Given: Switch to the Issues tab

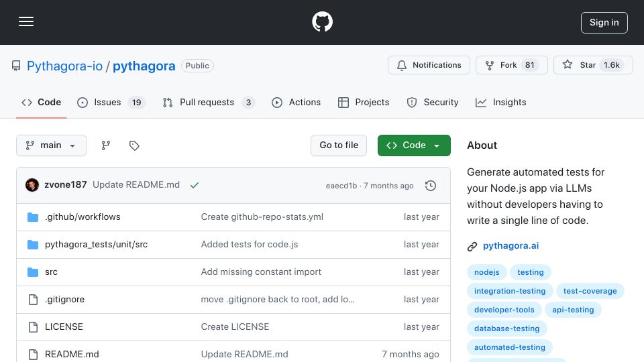Looking at the screenshot, I should coord(111,102).
